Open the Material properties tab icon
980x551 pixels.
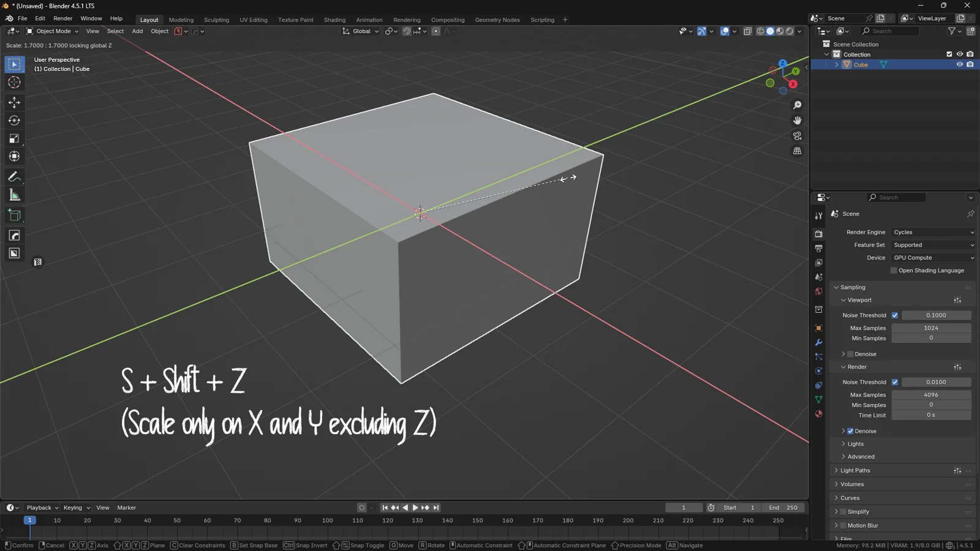[818, 414]
